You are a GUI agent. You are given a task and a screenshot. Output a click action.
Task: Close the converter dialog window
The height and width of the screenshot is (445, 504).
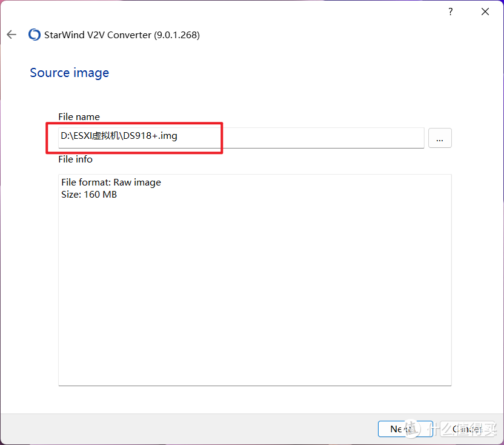pyautogui.click(x=485, y=12)
